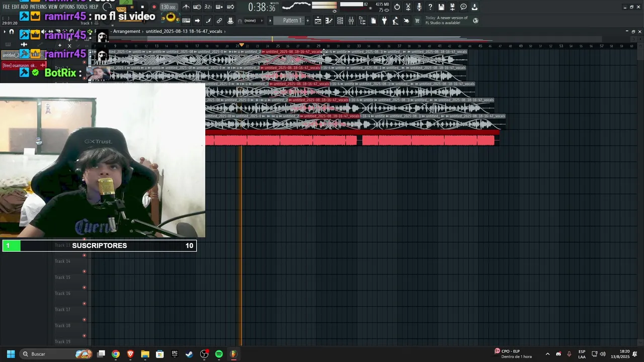Click the Arrangement breadcrumb label

point(126,31)
